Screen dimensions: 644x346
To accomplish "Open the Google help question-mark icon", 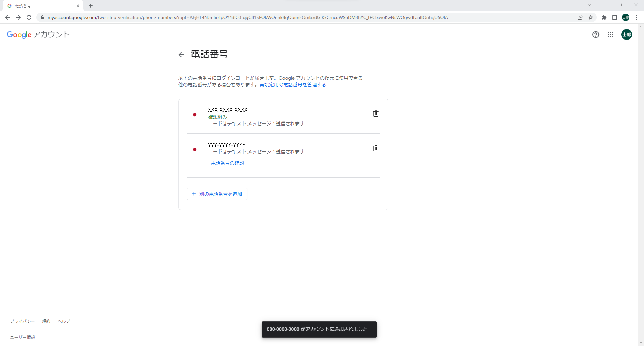I will 596,35.
